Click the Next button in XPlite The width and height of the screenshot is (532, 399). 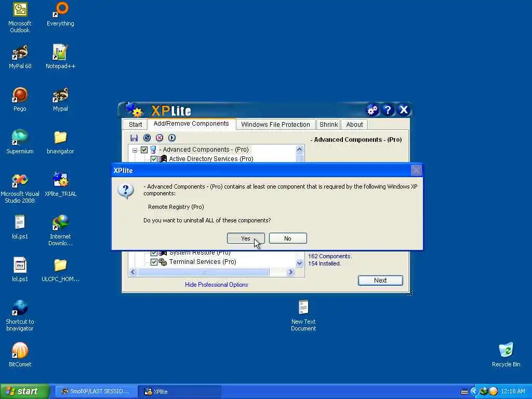(x=380, y=280)
